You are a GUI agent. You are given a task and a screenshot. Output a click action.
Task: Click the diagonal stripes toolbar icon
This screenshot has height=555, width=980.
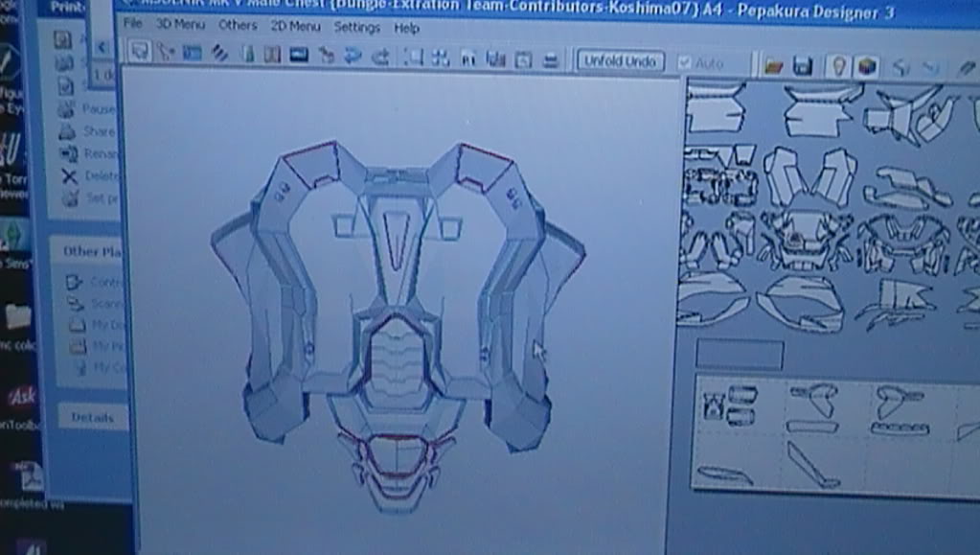coord(218,53)
